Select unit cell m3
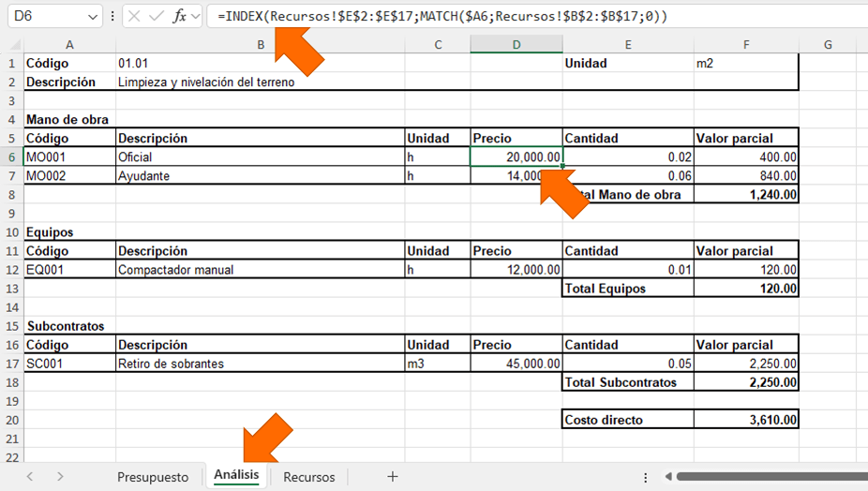Screen dimensions: 868x491 pyautogui.click(x=438, y=364)
